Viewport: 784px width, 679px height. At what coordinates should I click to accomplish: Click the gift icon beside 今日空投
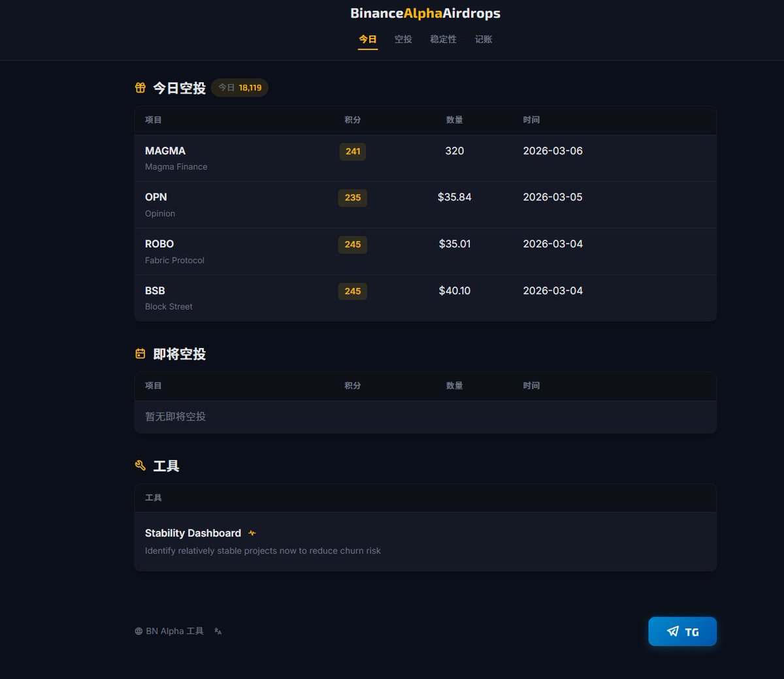(x=140, y=87)
